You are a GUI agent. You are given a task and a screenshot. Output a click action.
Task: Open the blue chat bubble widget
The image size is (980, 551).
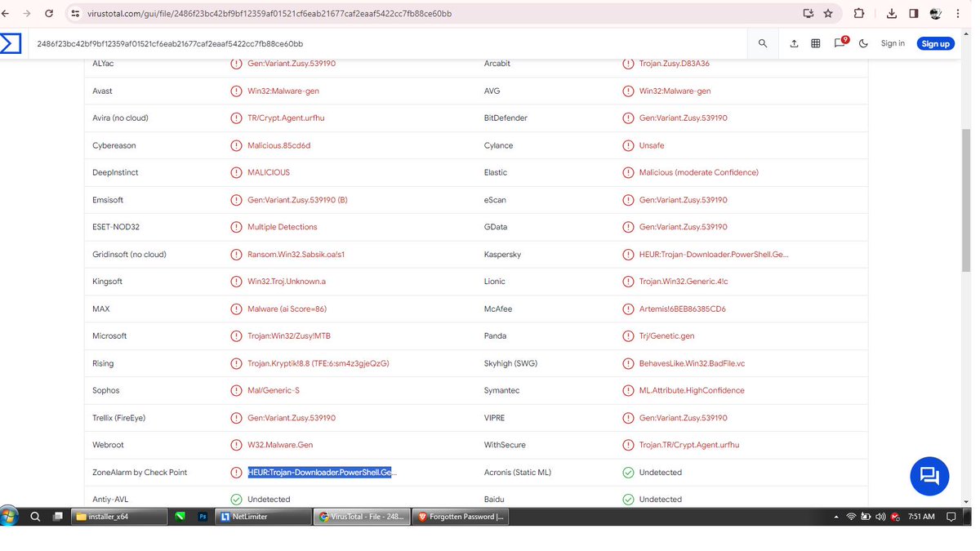[x=929, y=476]
